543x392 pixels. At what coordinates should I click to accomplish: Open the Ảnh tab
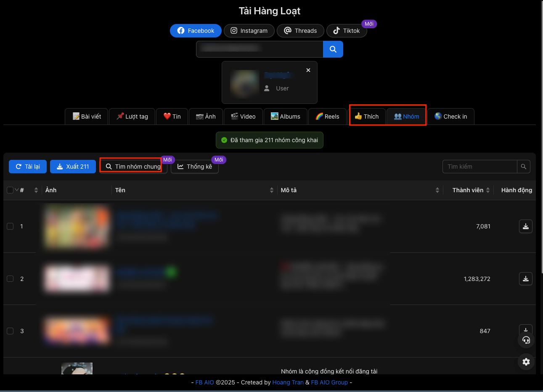206,117
